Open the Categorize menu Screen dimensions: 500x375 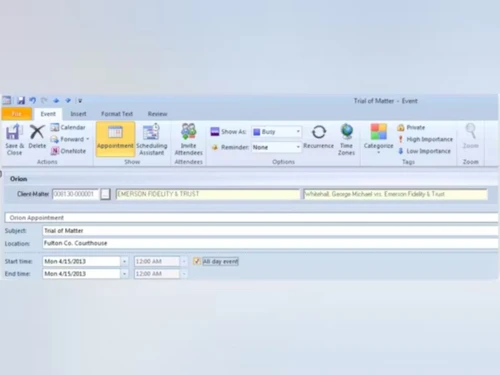coord(378,138)
